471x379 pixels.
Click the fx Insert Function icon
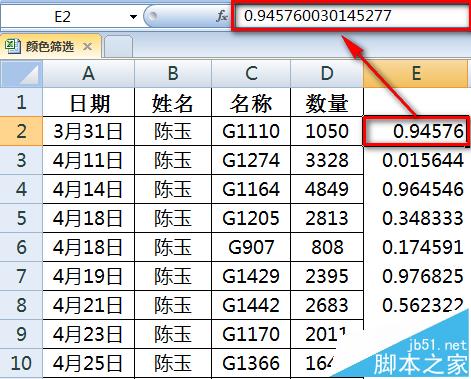[221, 16]
